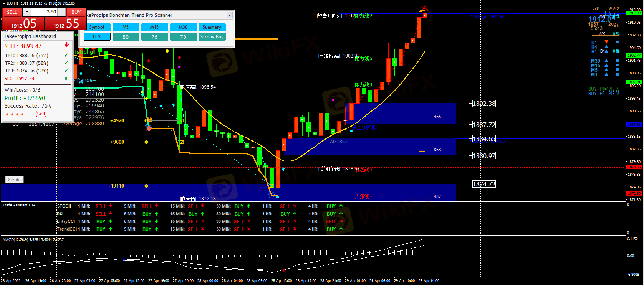
Task: Click the green x mark beside SL
Action: pos(66,79)
